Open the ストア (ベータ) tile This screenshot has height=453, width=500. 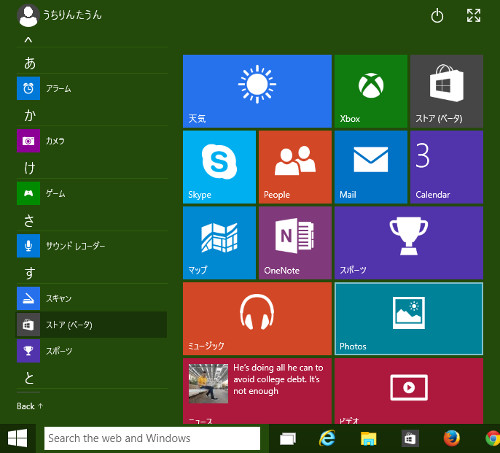[x=447, y=91]
